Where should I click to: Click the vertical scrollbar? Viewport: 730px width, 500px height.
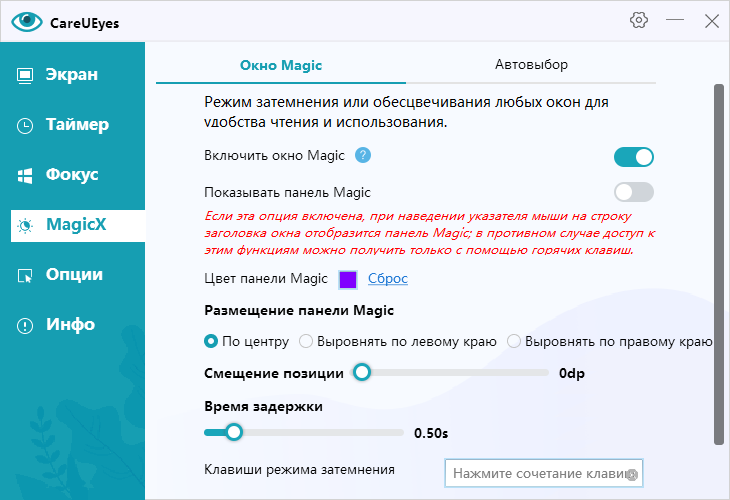[719, 264]
